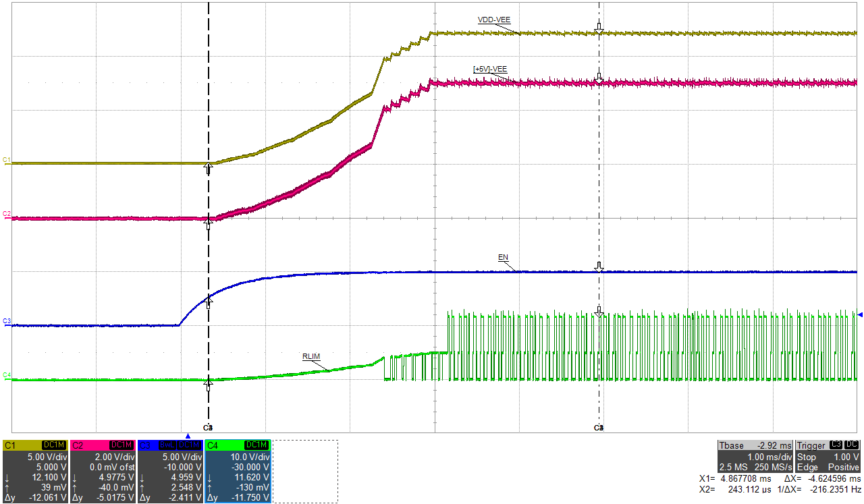Select the C3 ground level marker at left edge
This screenshot has height=504, width=864.
pos(7,320)
